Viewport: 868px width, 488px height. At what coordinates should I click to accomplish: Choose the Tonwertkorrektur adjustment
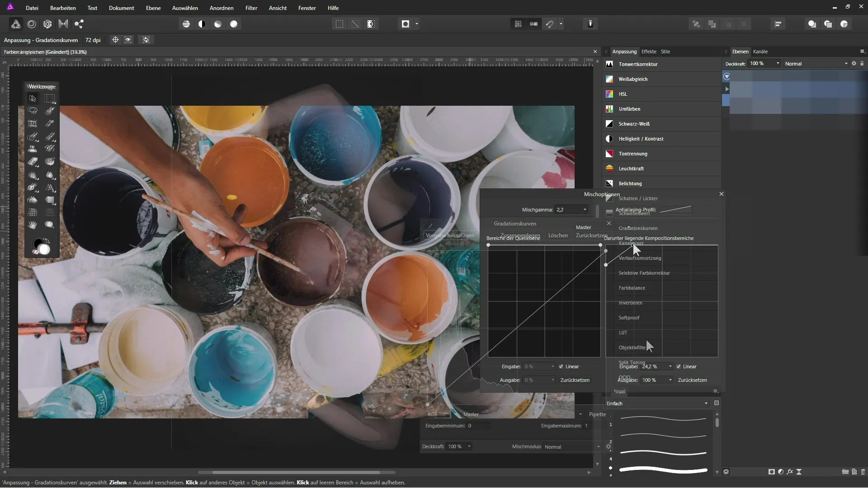point(662,64)
